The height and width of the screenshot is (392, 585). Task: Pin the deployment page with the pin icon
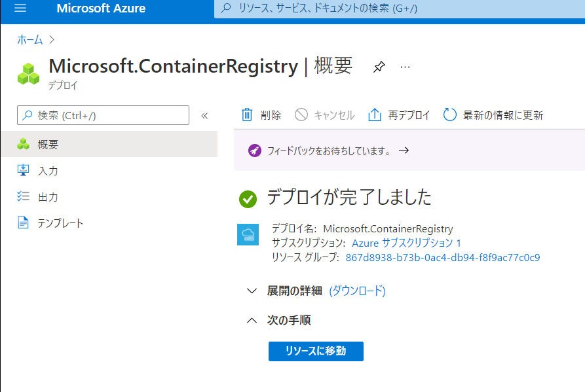(x=379, y=67)
